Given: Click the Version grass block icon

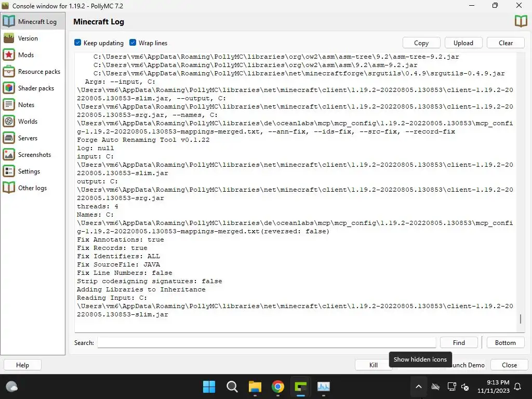Looking at the screenshot, I should click(9, 38).
